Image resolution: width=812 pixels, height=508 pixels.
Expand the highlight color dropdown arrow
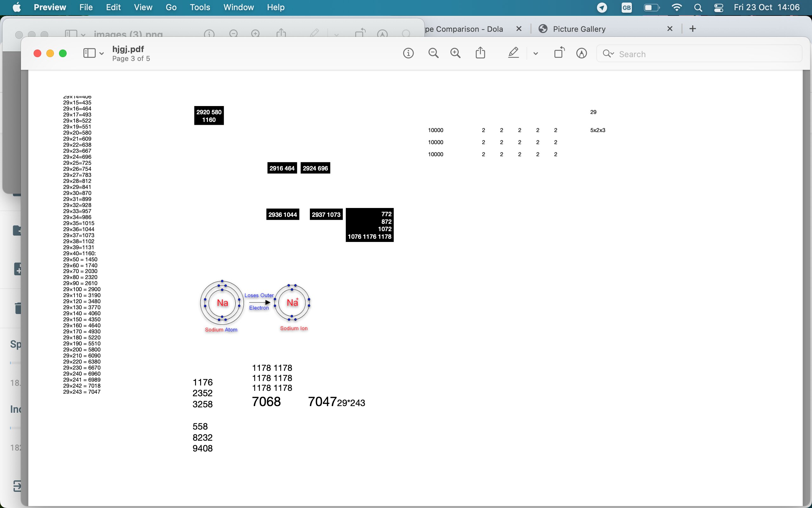point(535,53)
